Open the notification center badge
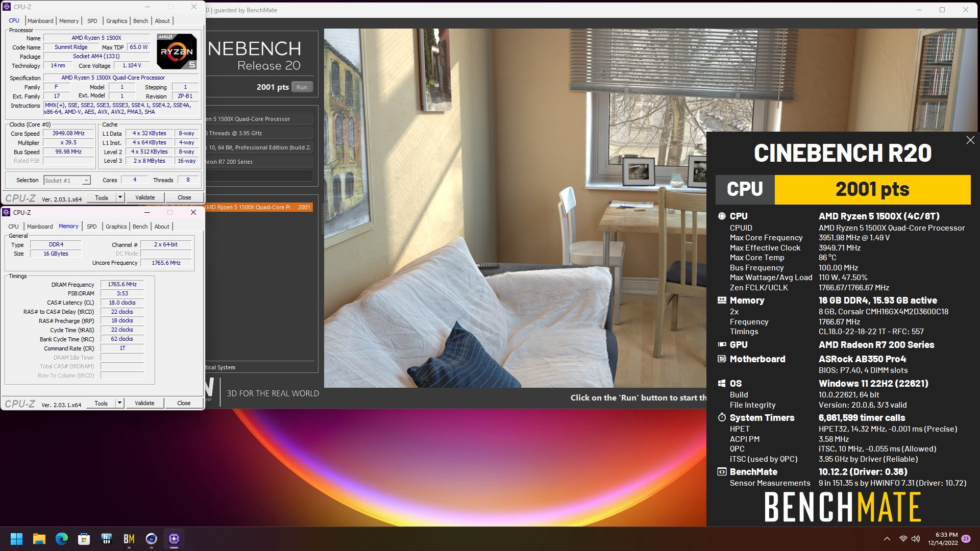Image resolution: width=980 pixels, height=551 pixels. pyautogui.click(x=966, y=539)
